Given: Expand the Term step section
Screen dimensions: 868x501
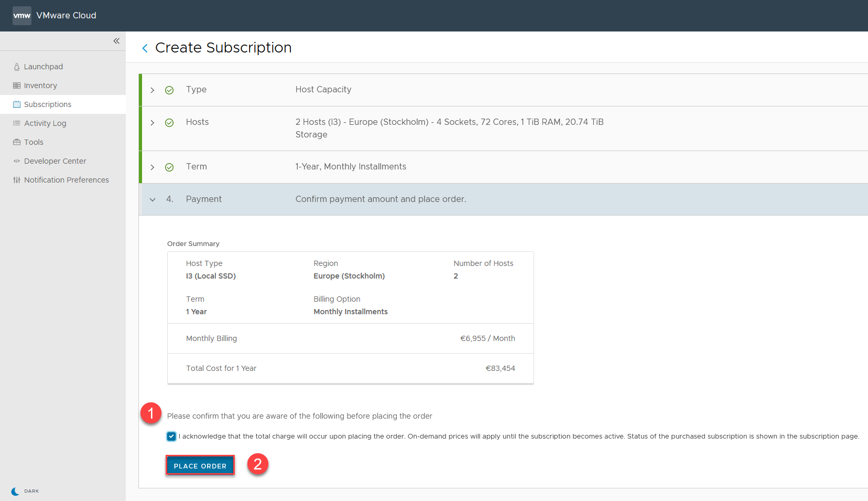Looking at the screenshot, I should [153, 167].
